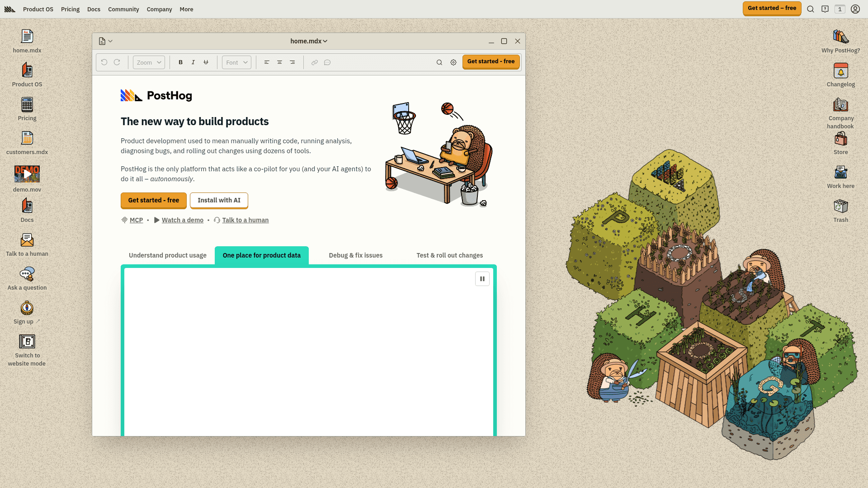Pause the product data video
Image resolution: width=868 pixels, height=488 pixels.
tap(482, 279)
